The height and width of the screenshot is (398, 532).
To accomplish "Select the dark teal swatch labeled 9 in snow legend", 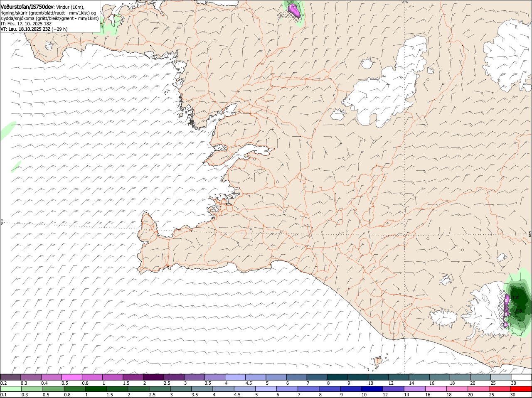I will point(357,377).
